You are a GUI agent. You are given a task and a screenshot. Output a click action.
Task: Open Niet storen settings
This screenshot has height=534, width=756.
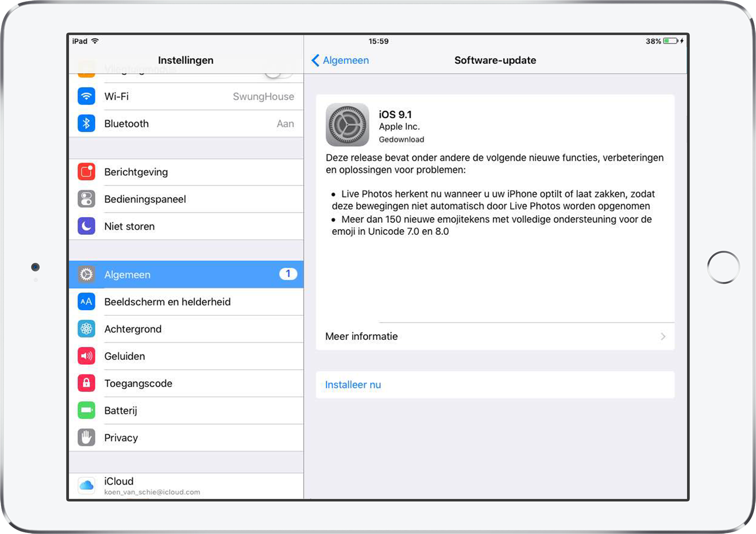point(186,226)
